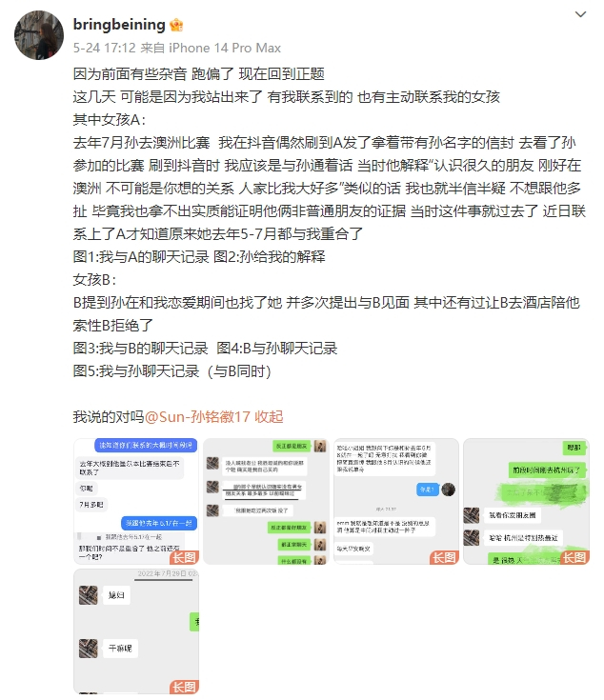Click the 长图 badge on fifth image
604x700 pixels.
(x=184, y=687)
